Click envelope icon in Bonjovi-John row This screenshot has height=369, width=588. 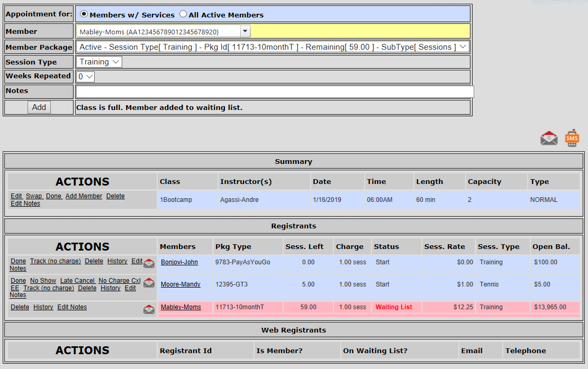click(149, 263)
